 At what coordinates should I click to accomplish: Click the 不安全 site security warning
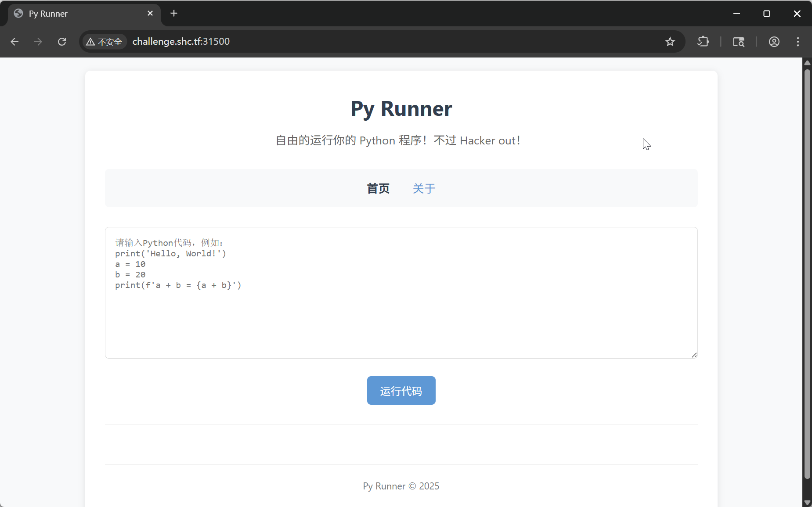coord(104,42)
